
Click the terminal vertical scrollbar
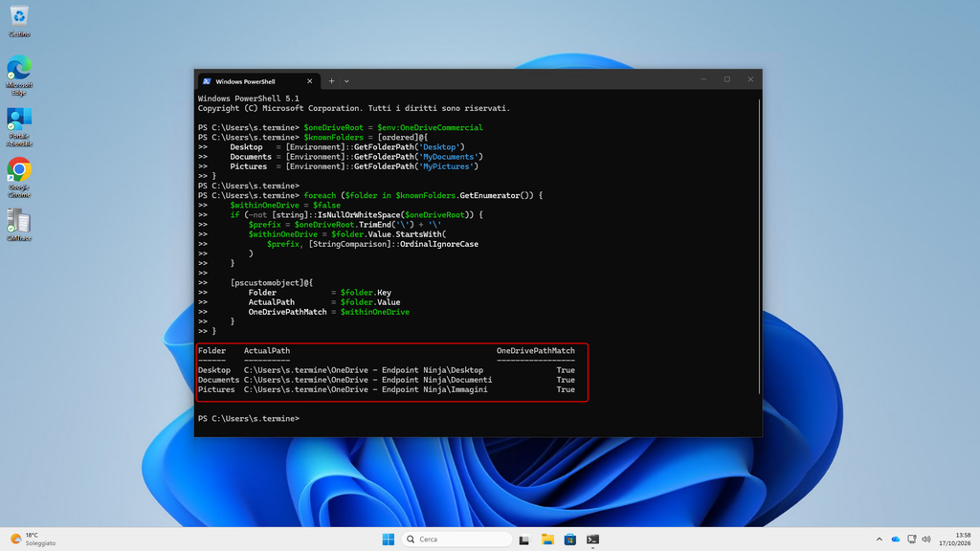759,247
